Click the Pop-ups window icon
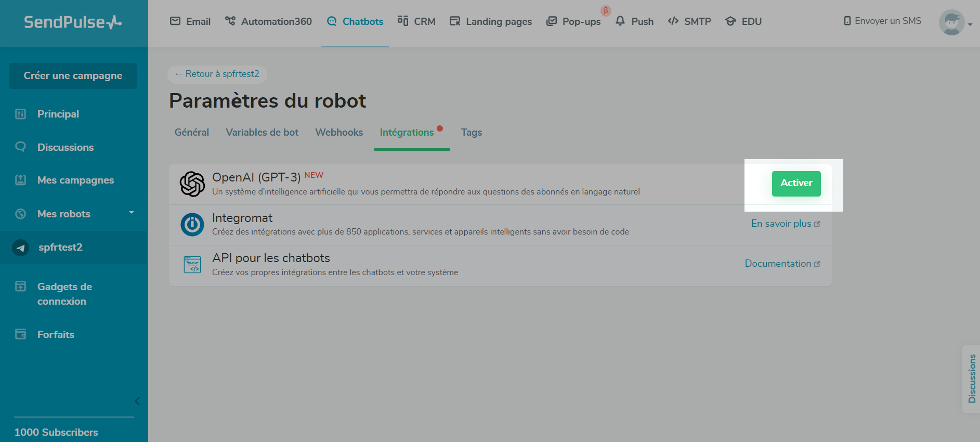This screenshot has width=980, height=442. click(552, 21)
